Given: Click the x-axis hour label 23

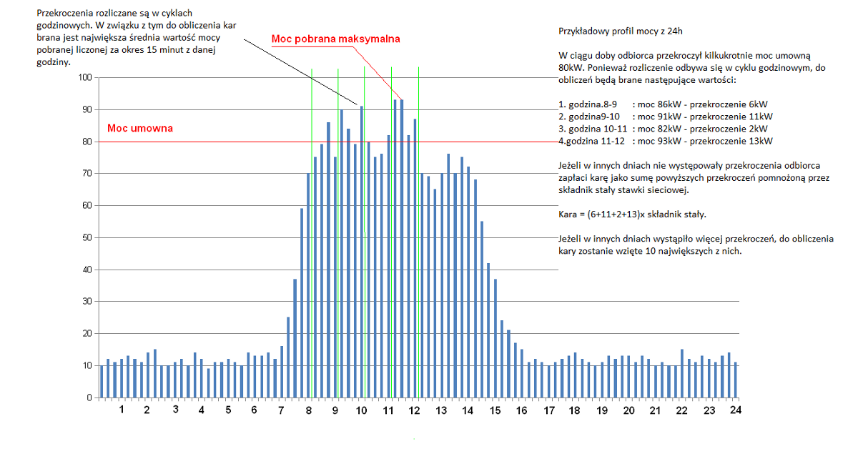Looking at the screenshot, I should tap(709, 410).
